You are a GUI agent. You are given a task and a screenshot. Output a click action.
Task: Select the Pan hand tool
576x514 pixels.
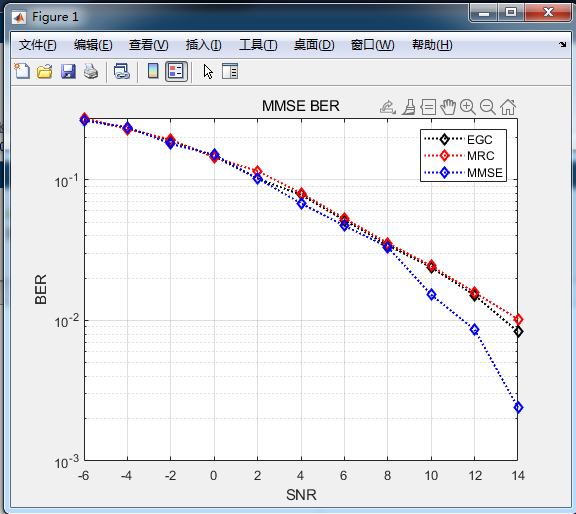tap(448, 107)
